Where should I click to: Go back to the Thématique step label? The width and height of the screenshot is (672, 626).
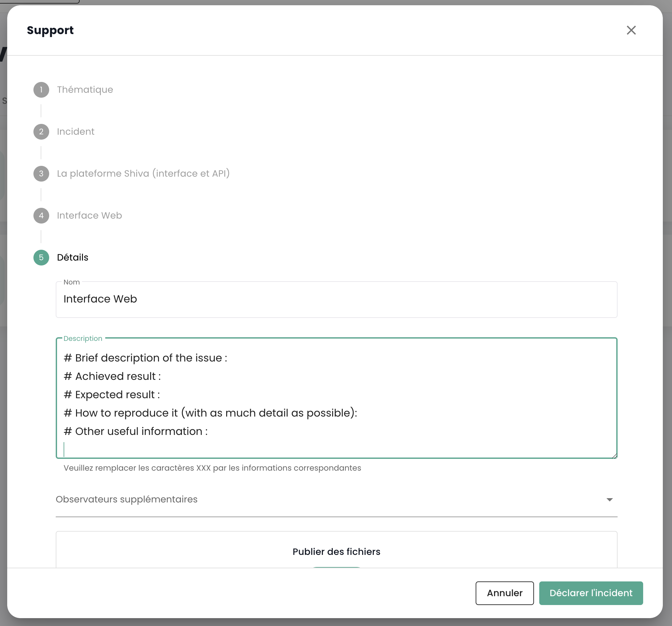point(85,90)
